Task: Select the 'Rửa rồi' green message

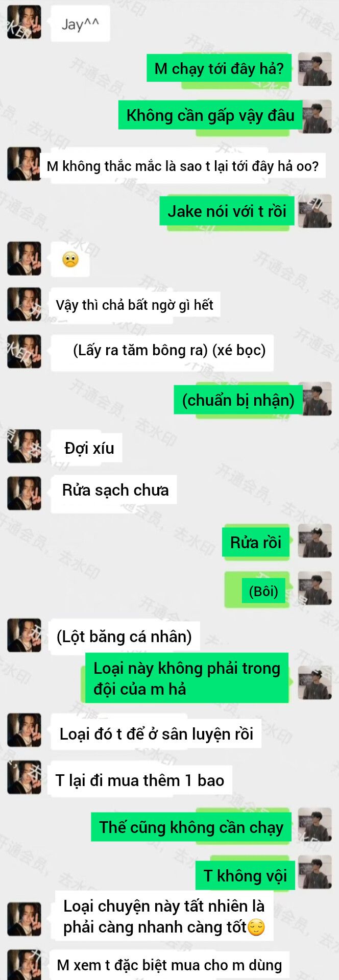Action: (256, 542)
